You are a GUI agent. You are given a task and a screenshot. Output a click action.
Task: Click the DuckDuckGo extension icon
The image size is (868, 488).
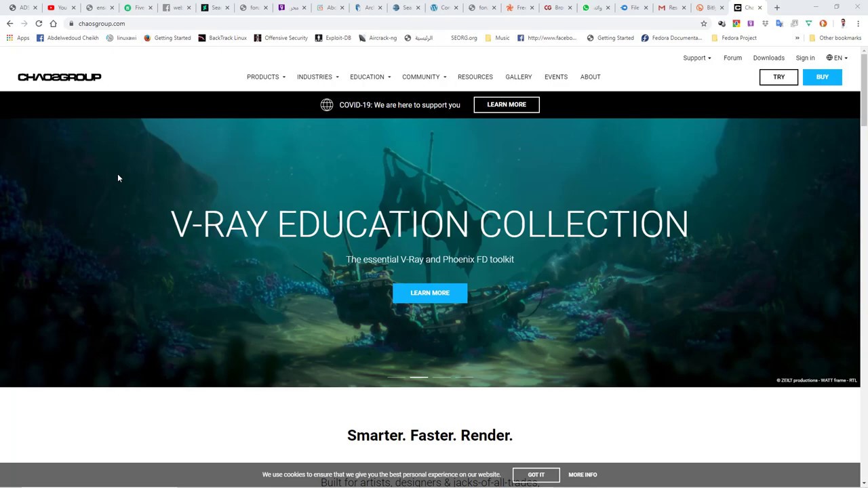click(823, 24)
